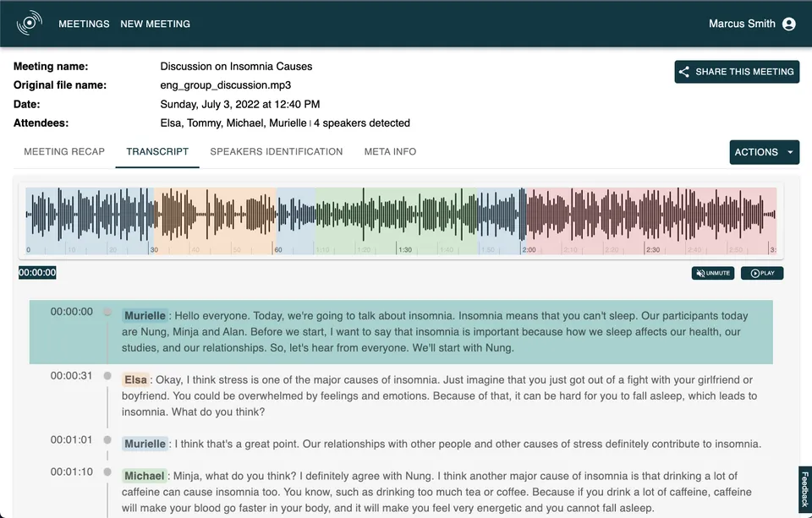
Task: Click file name eng_group_discussion.mp3
Action: point(225,85)
